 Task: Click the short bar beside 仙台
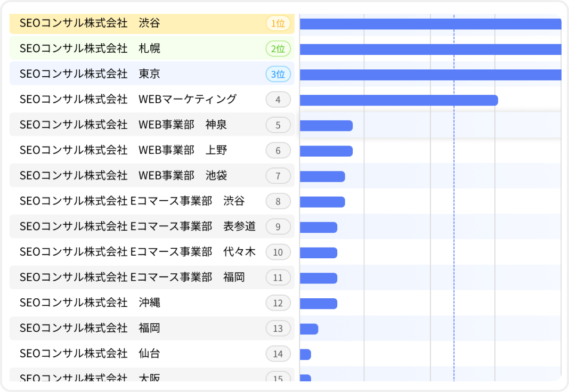click(x=305, y=353)
